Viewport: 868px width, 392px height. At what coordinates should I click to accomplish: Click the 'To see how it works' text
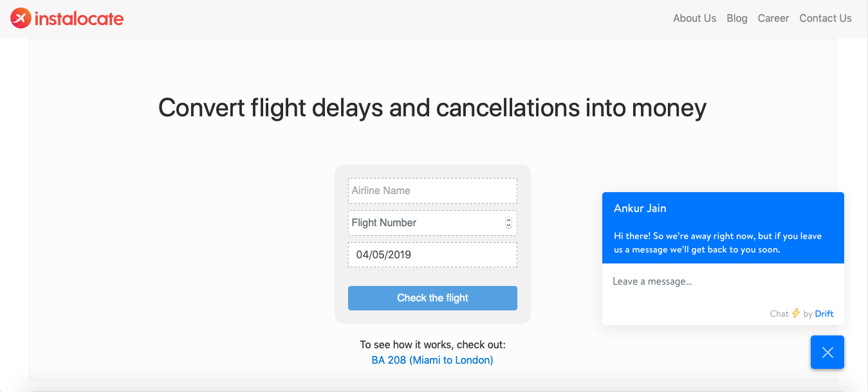(432, 345)
